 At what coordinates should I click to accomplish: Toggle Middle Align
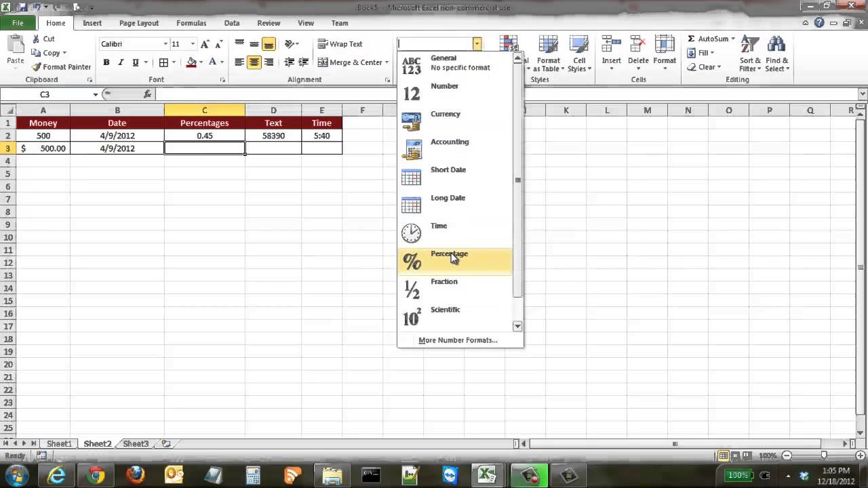coord(254,44)
